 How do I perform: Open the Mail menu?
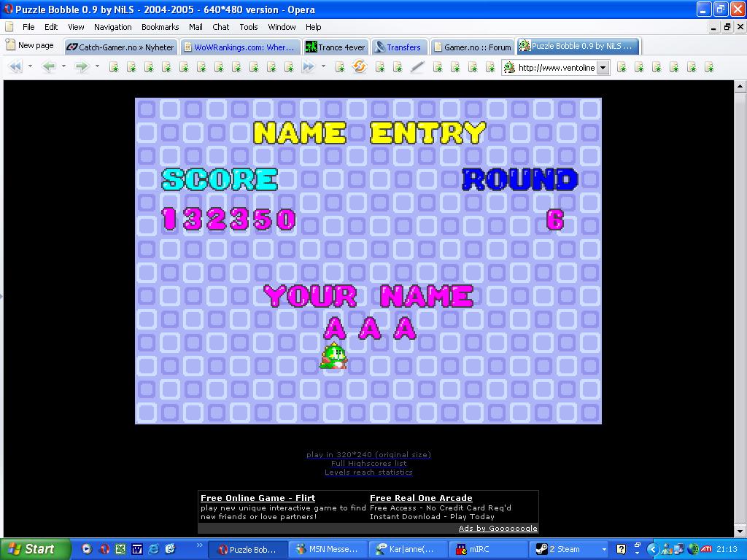[196, 27]
